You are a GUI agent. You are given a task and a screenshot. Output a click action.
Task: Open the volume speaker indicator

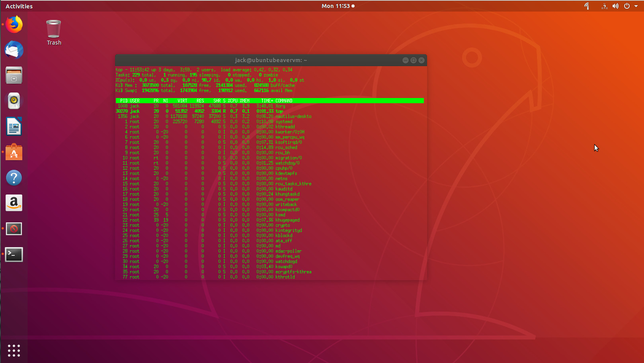point(615,6)
